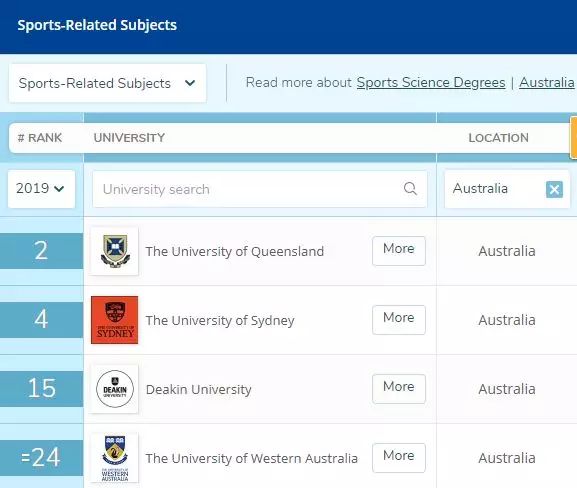Viewport: 577px width, 488px height.
Task: Focus the University search field
Action: click(260, 189)
